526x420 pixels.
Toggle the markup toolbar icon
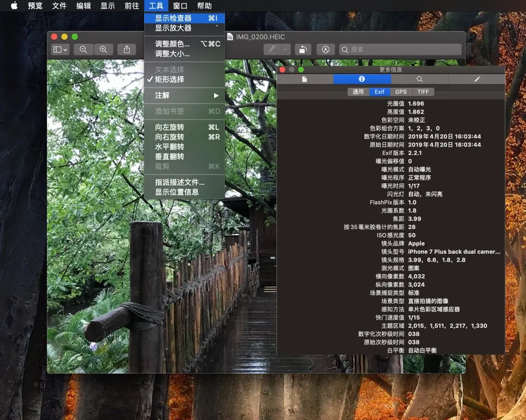click(325, 49)
